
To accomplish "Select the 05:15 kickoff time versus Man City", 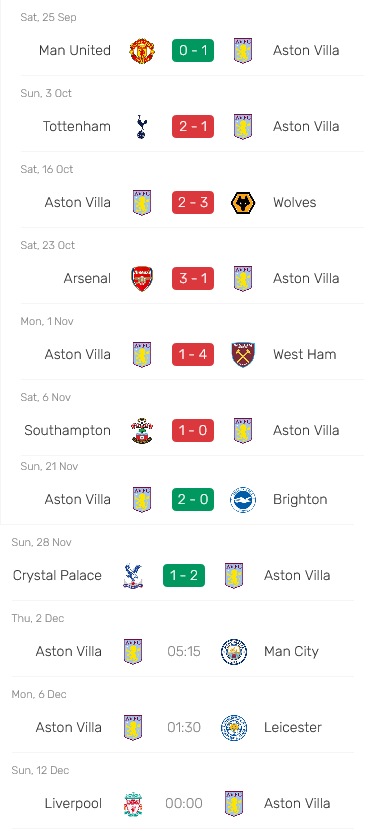I will 184,651.
